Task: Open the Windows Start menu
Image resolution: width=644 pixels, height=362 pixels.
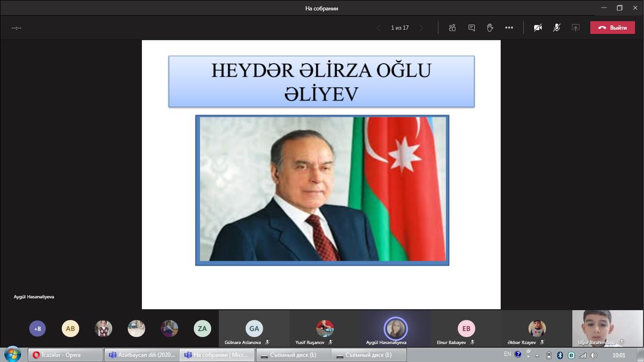Action: (x=12, y=354)
